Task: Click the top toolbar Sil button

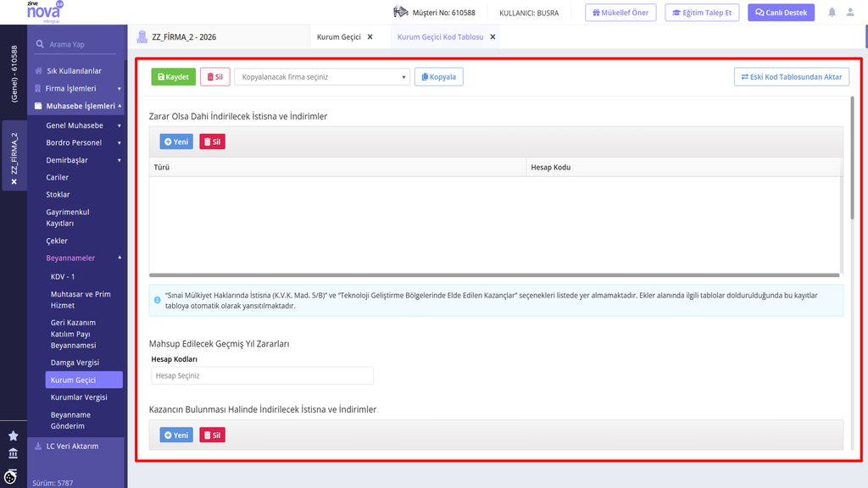Action: (x=214, y=77)
